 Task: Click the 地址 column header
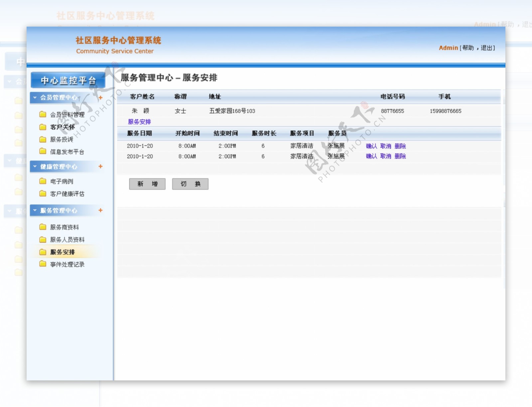[215, 96]
